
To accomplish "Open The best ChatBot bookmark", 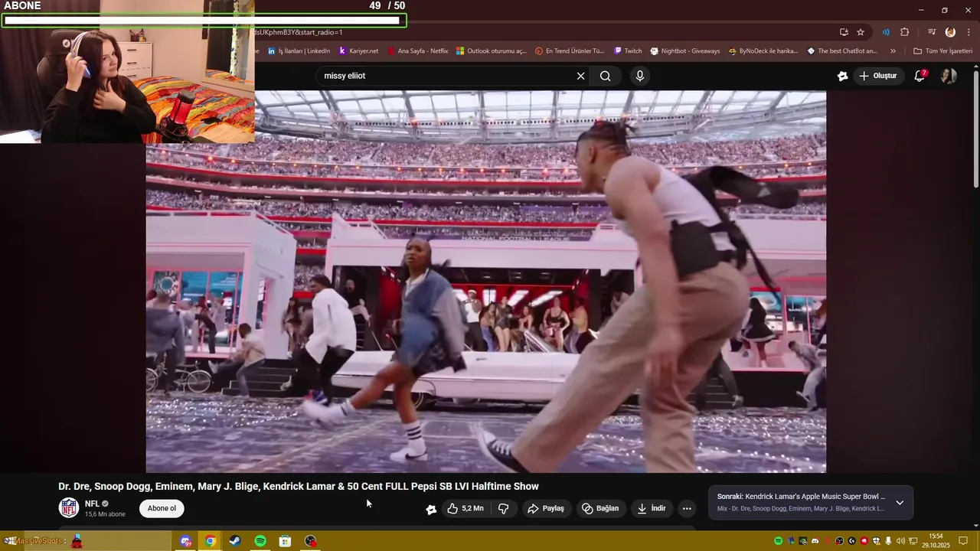I will [x=842, y=51].
